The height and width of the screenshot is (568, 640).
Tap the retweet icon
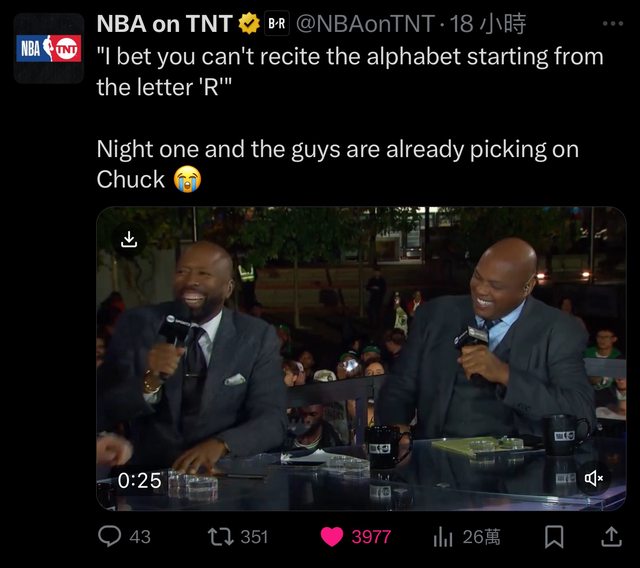click(220, 537)
